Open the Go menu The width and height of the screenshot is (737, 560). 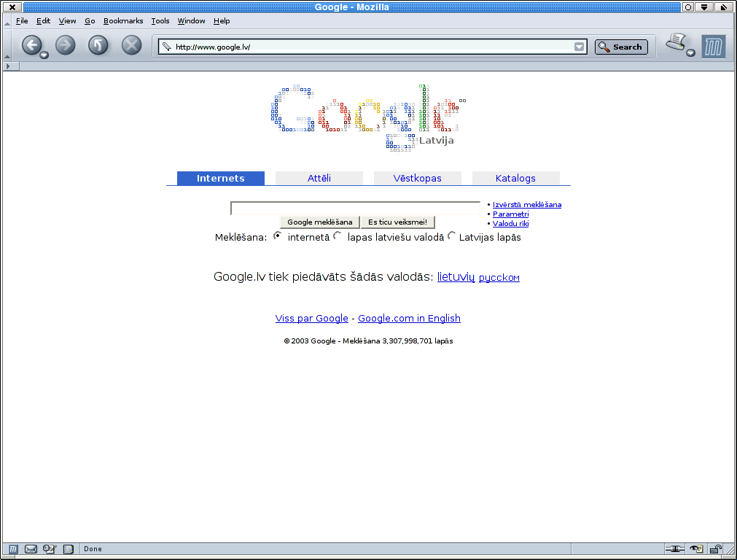90,20
